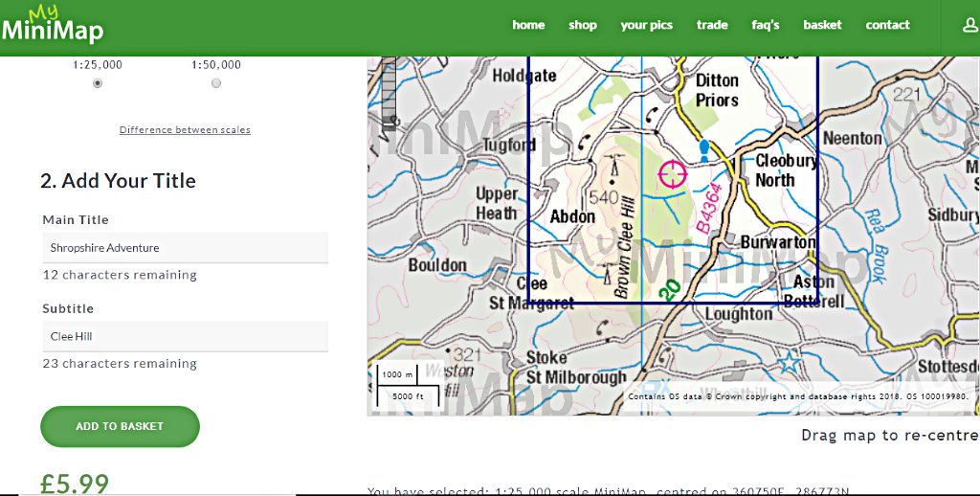Screen dimensions: 980x496
Task: Click the 12 characters remaining text
Action: coord(120,275)
